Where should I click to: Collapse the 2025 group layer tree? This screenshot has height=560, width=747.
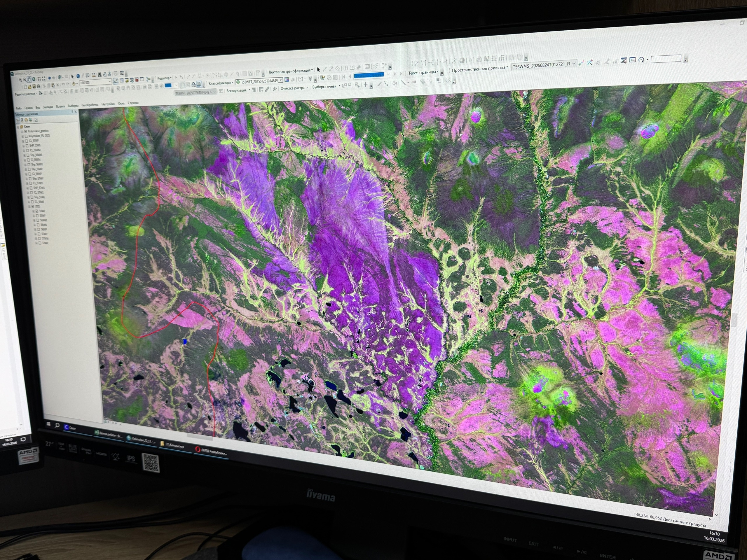click(29, 207)
